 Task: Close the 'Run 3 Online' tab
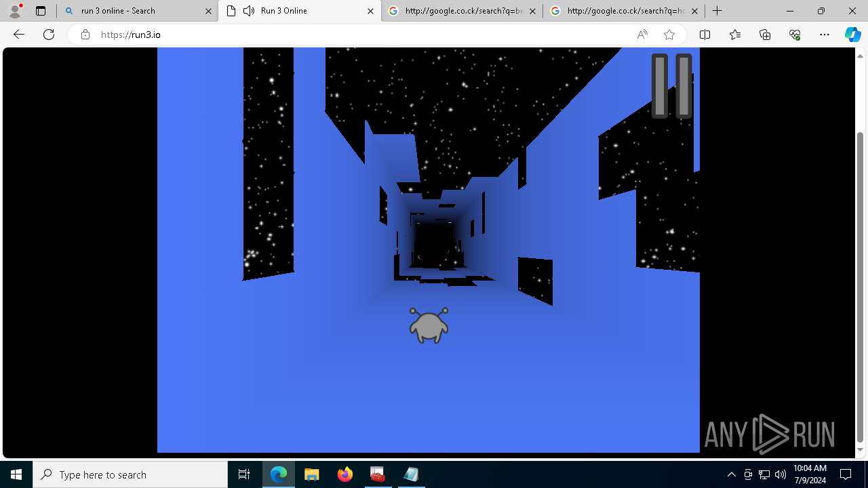tap(370, 11)
